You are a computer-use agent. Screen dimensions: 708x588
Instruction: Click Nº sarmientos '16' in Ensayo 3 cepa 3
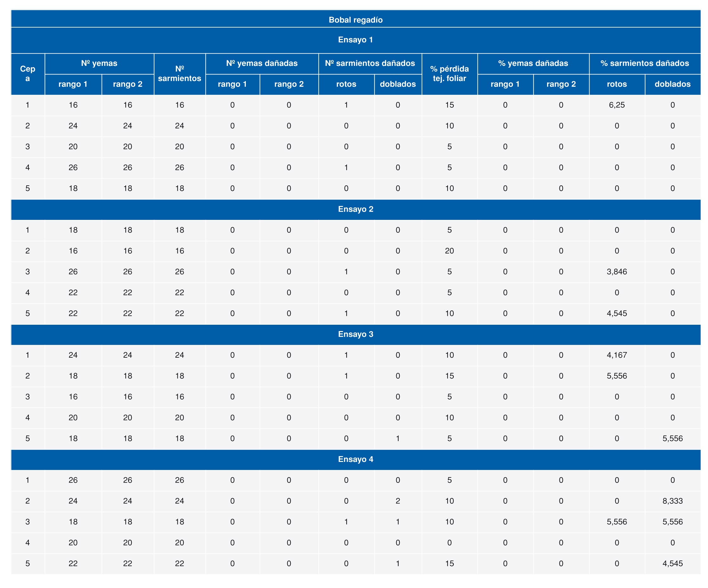point(180,397)
